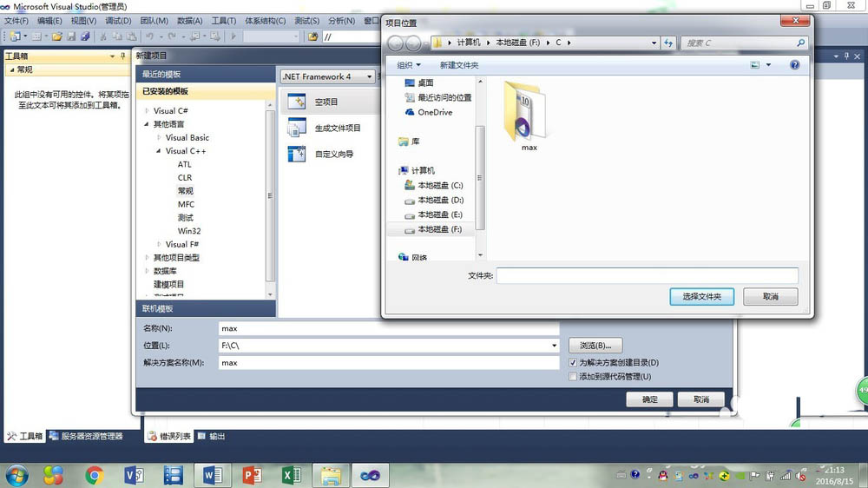Screen dimensions: 868x488
Task: Click the Copy icon in toolbar
Action: pos(117,36)
